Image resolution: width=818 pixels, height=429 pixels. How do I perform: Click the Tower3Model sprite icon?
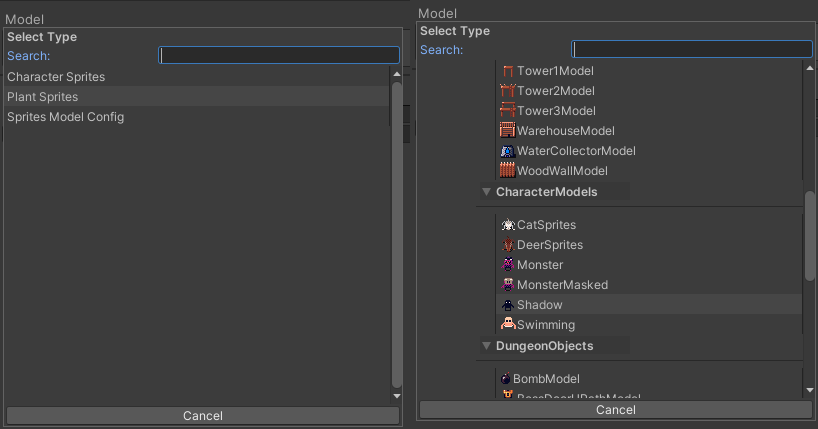[x=508, y=111]
